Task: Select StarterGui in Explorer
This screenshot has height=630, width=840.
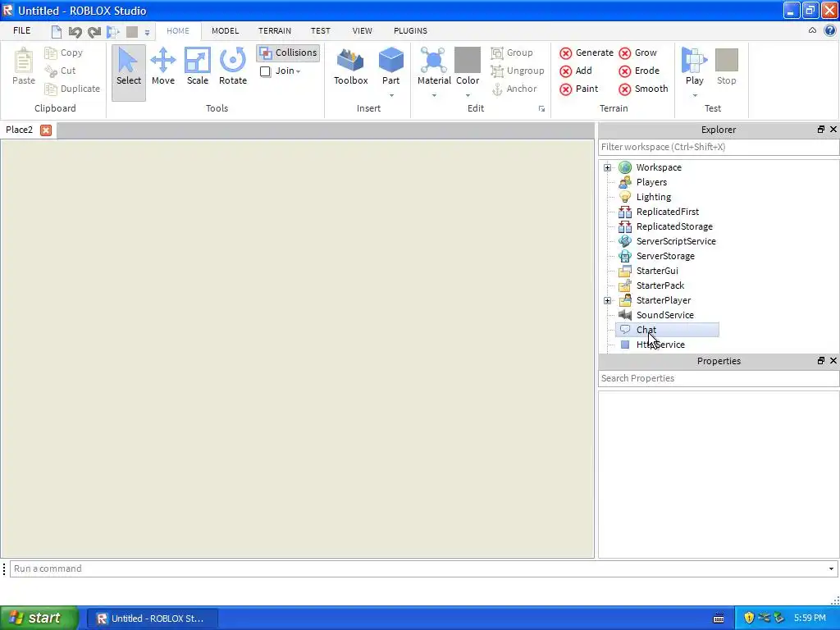Action: click(x=657, y=271)
